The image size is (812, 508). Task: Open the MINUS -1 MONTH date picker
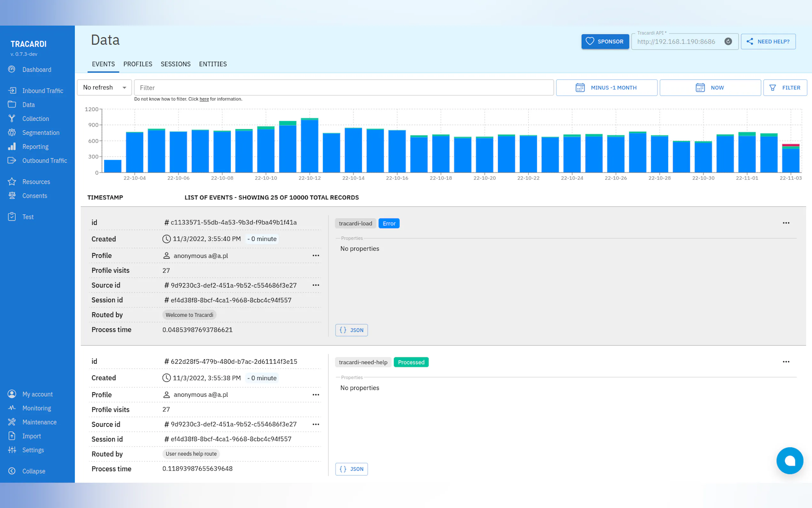coord(606,88)
